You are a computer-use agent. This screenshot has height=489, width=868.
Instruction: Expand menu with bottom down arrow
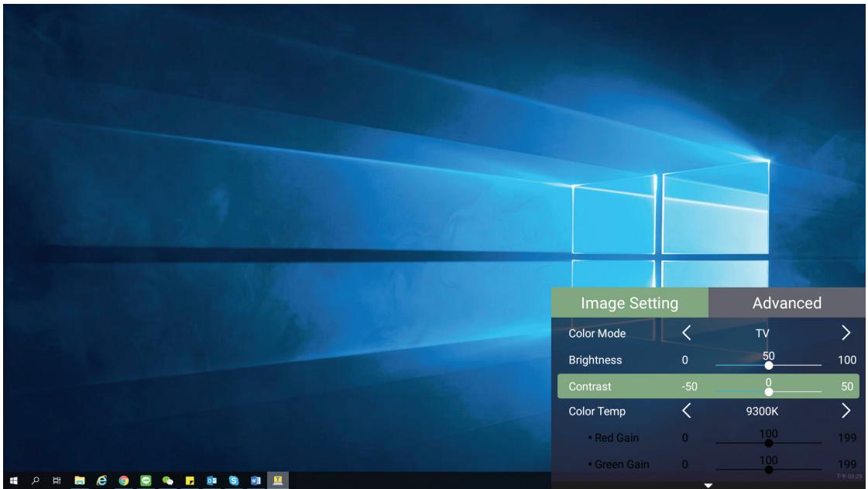(x=708, y=485)
